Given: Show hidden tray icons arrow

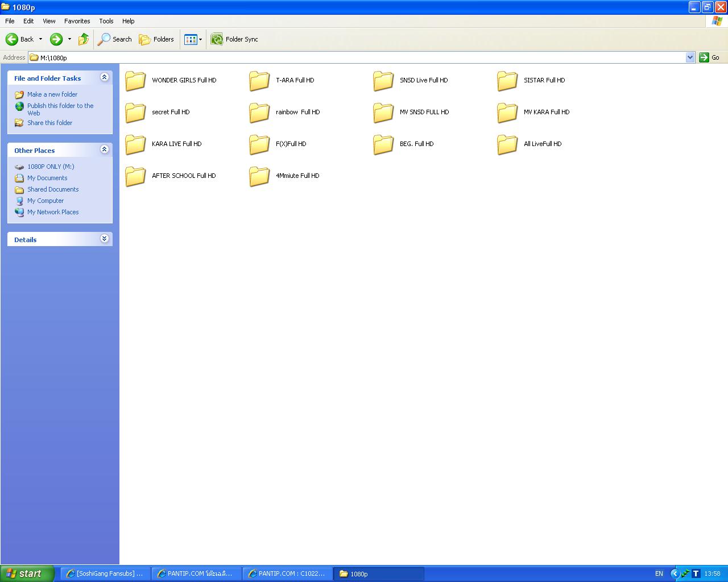Looking at the screenshot, I should 675,573.
